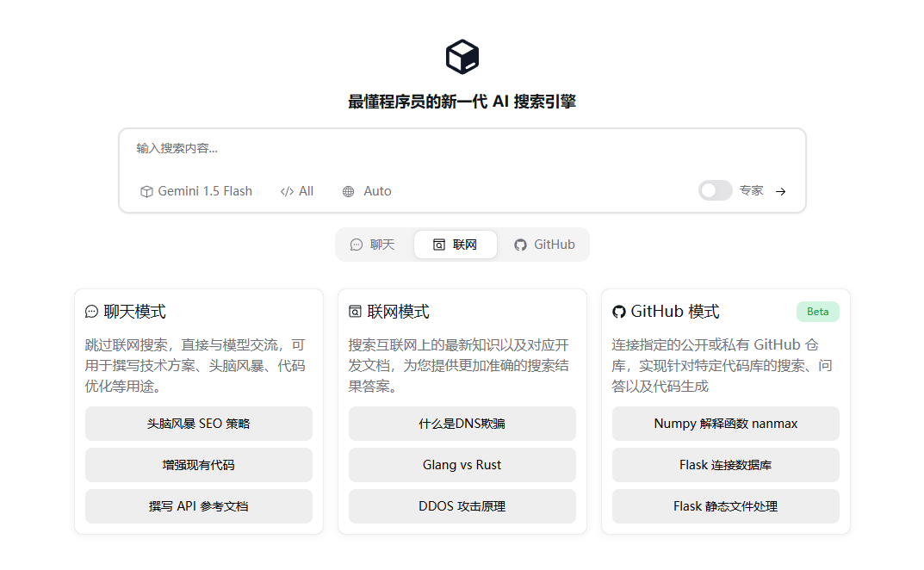Expand the Auto language dropdown

[x=367, y=191]
